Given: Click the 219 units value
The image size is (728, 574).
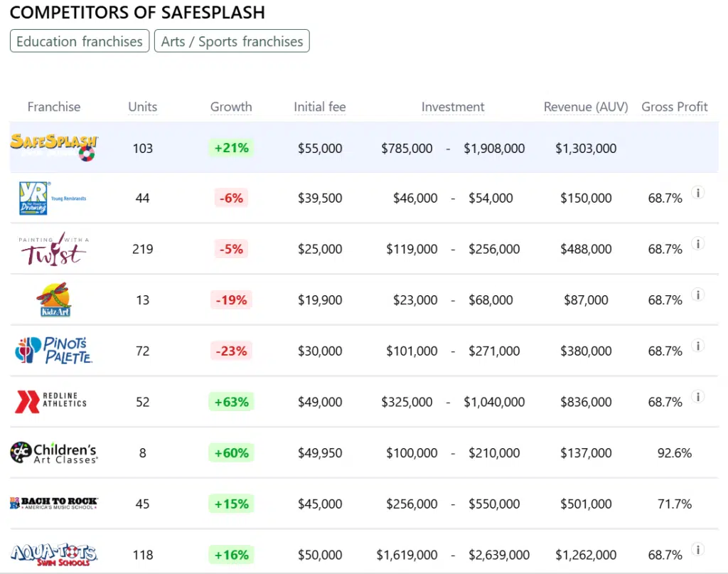Looking at the screenshot, I should pyautogui.click(x=142, y=250).
